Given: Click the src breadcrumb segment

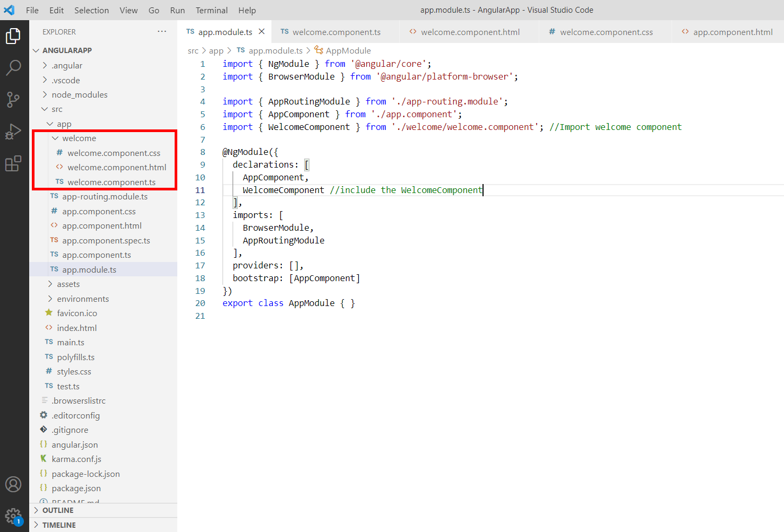Looking at the screenshot, I should (193, 50).
